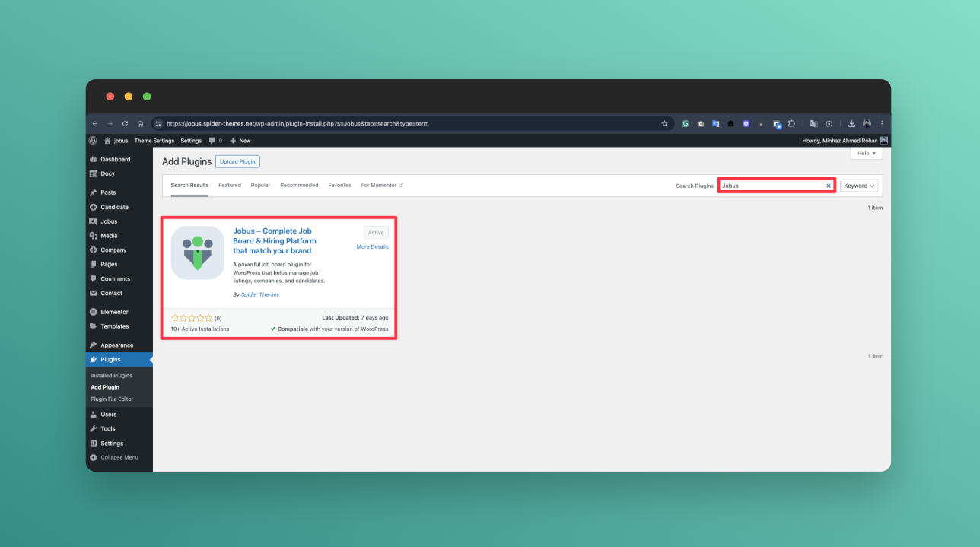Click the Upload Plugin button
The height and width of the screenshot is (547, 980).
coord(237,161)
